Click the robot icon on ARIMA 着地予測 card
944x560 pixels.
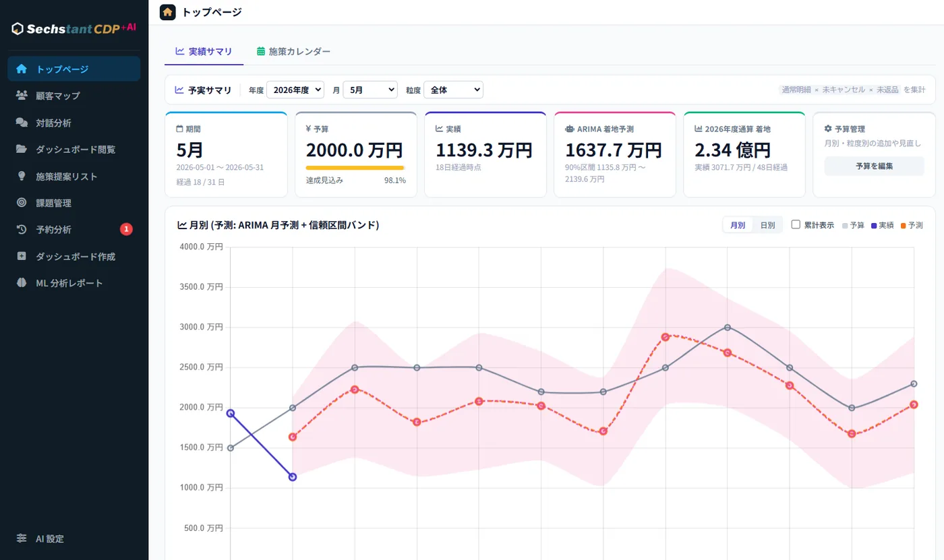click(569, 128)
